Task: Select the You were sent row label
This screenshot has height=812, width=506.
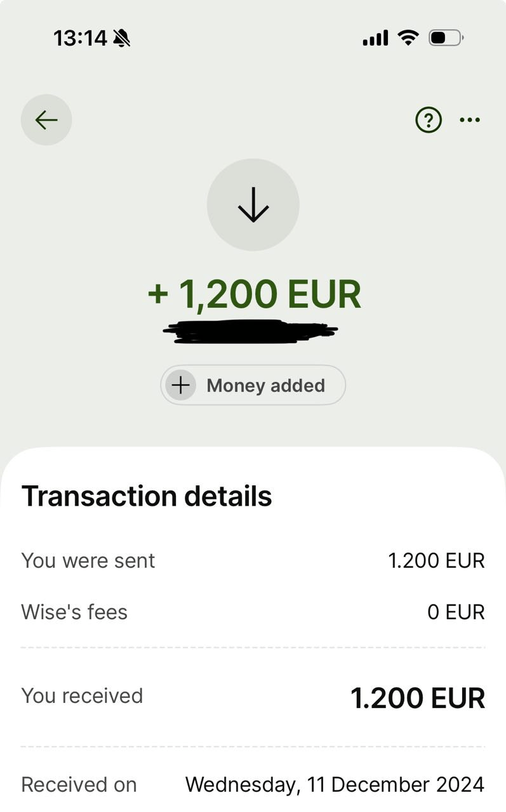Action: click(x=88, y=561)
